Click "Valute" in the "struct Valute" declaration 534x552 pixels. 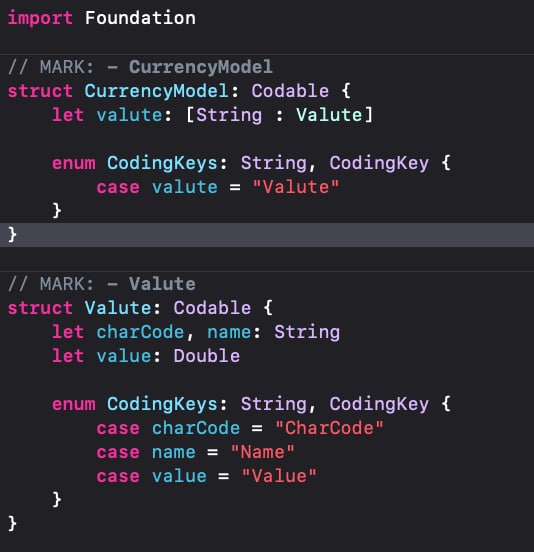pyautogui.click(x=118, y=308)
